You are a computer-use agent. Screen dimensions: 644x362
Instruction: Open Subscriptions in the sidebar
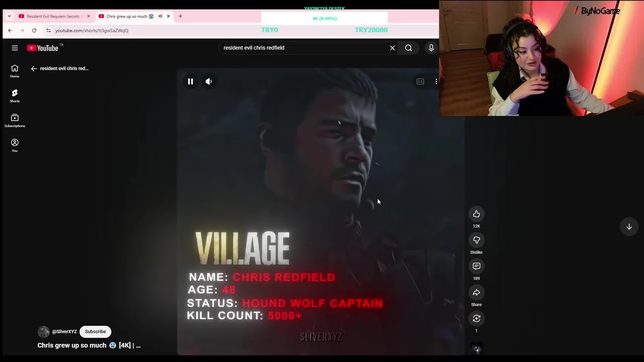(x=15, y=121)
